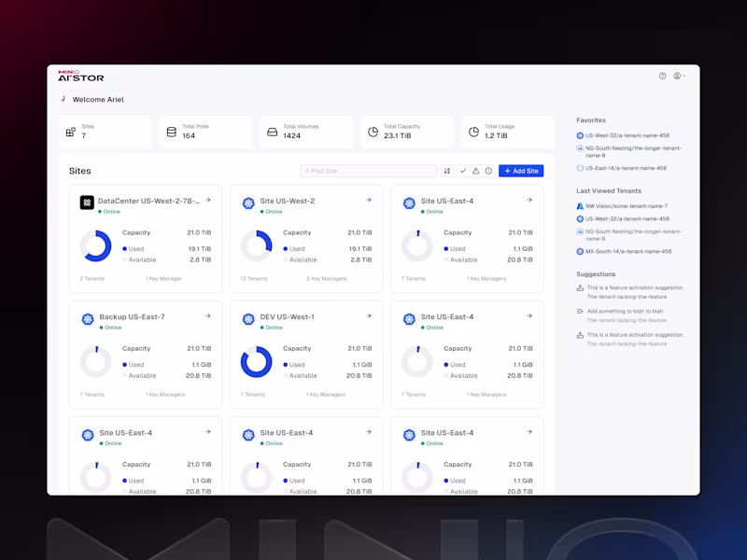
Task: Open NG-South Nesting tenant under Favorites
Action: point(633,152)
